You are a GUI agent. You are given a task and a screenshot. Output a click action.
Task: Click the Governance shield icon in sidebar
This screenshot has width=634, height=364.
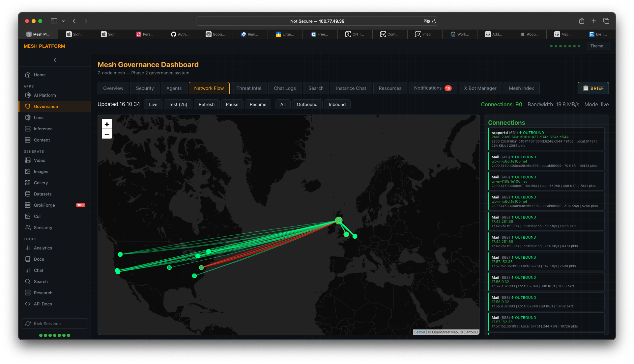click(x=28, y=106)
